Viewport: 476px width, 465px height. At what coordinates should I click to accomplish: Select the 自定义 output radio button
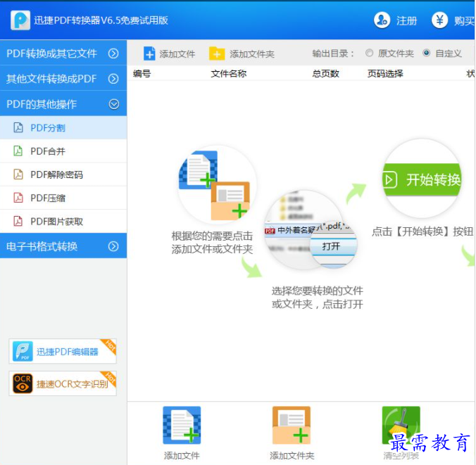click(x=427, y=53)
